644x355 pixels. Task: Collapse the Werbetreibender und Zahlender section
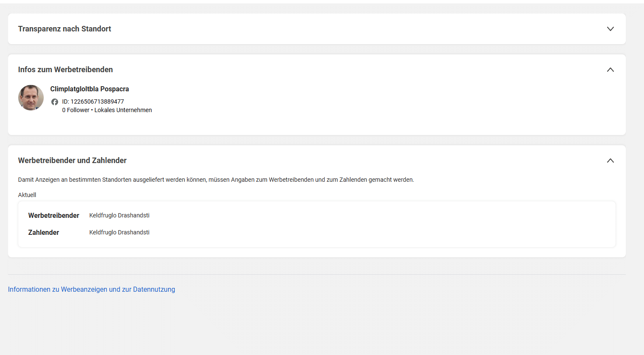tap(610, 161)
